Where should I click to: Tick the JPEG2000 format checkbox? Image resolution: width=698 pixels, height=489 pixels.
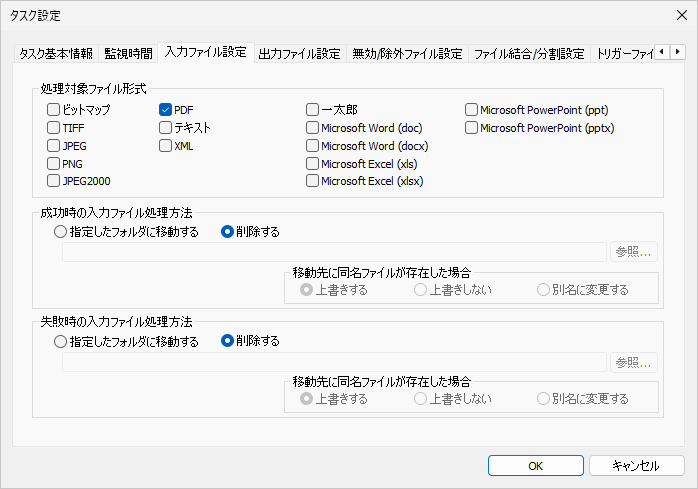(x=54, y=181)
